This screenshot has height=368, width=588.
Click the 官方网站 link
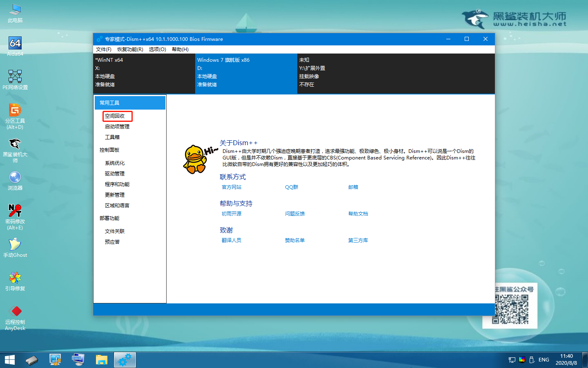click(x=232, y=187)
